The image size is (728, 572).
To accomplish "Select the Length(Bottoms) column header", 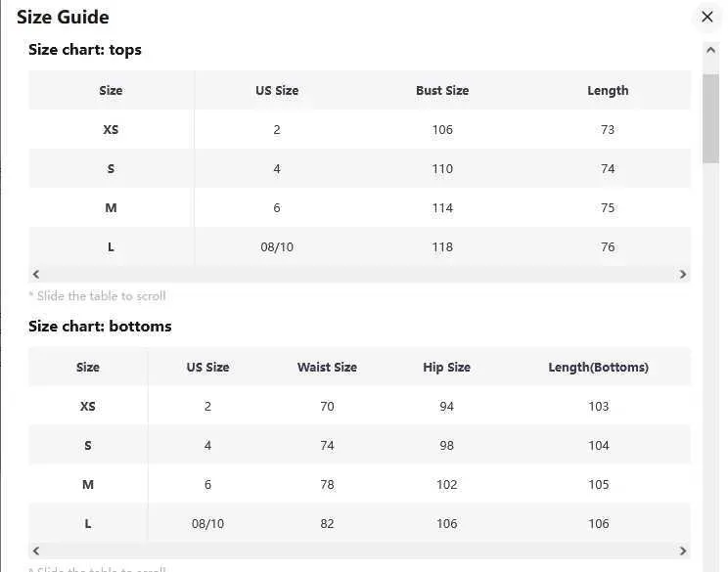I will click(x=598, y=368).
